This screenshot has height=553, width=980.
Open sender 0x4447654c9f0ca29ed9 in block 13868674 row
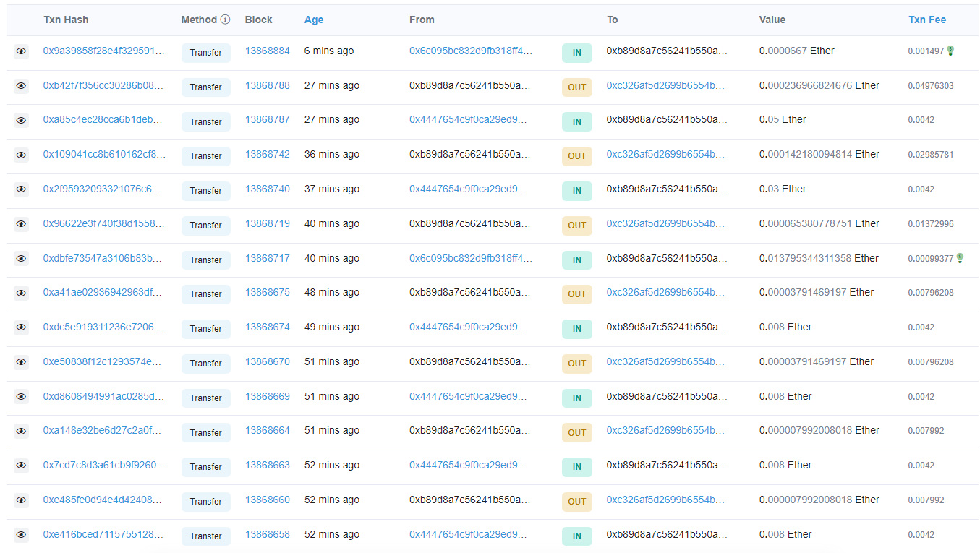tap(469, 327)
